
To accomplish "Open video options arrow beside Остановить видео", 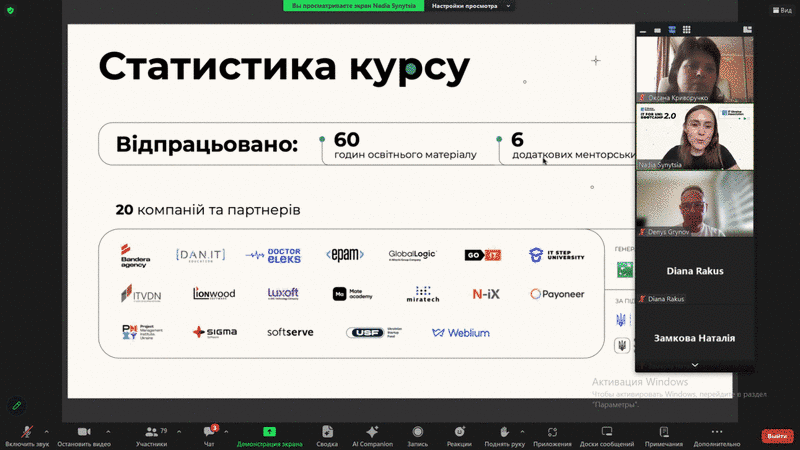I will [x=108, y=432].
